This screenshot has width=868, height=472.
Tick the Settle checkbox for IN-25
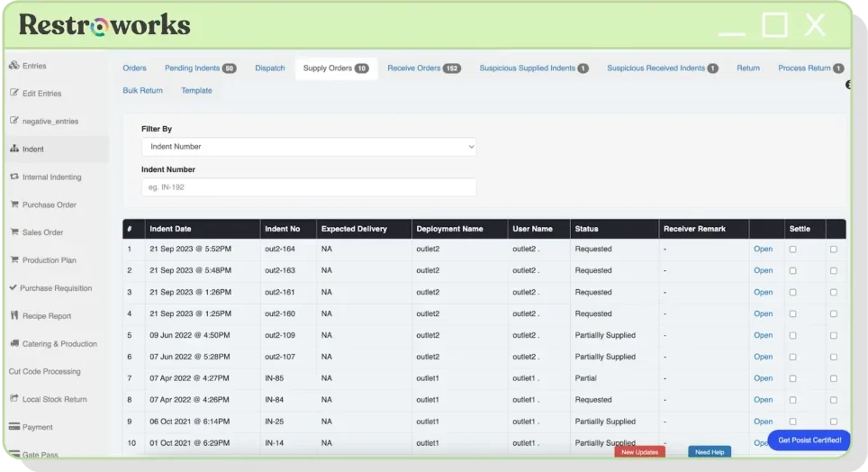coord(792,422)
